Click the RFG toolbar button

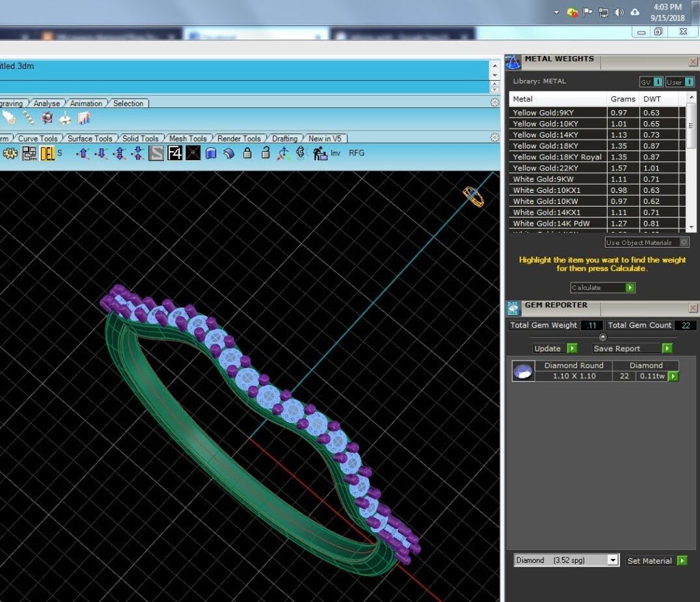(x=357, y=153)
